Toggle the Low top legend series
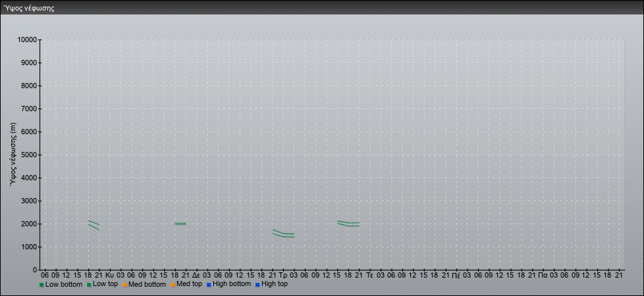644x296 pixels. point(102,284)
